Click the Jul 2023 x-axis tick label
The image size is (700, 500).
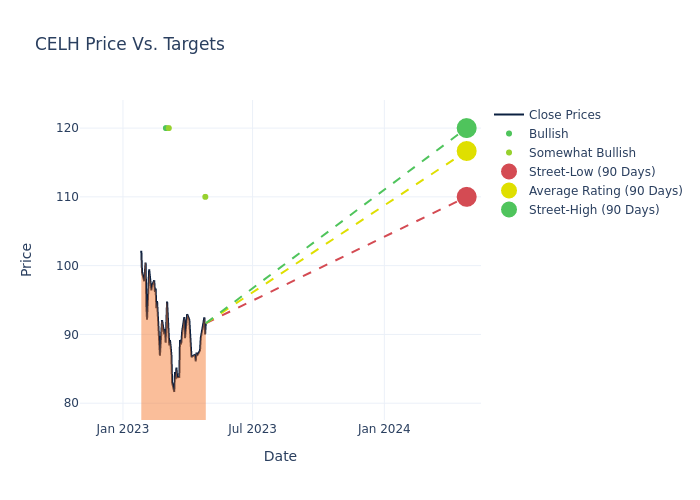coord(252,429)
